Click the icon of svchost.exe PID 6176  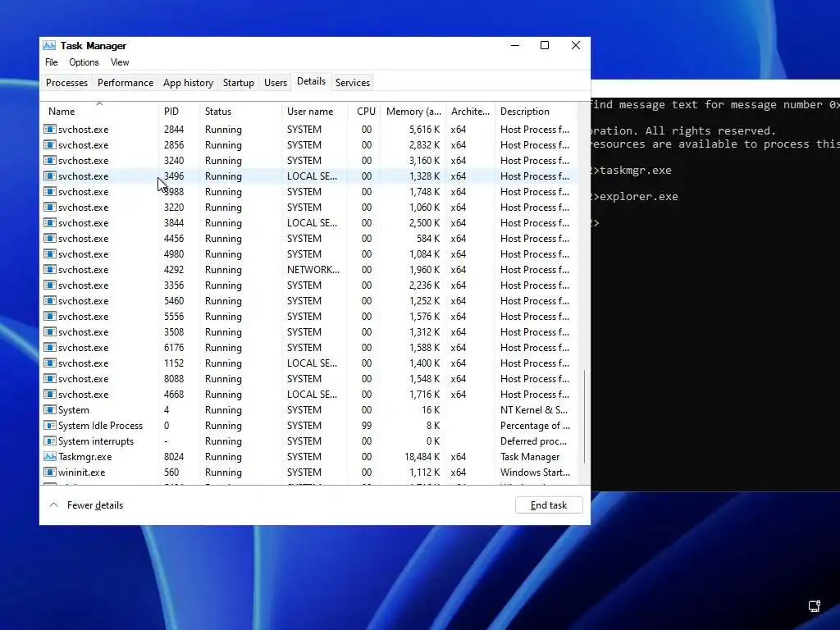50,347
